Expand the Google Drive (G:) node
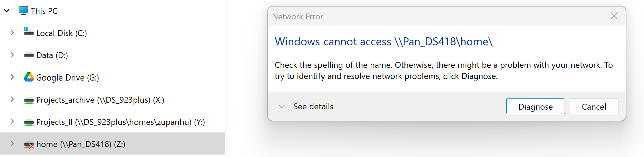The image size is (644, 157). 12,77
